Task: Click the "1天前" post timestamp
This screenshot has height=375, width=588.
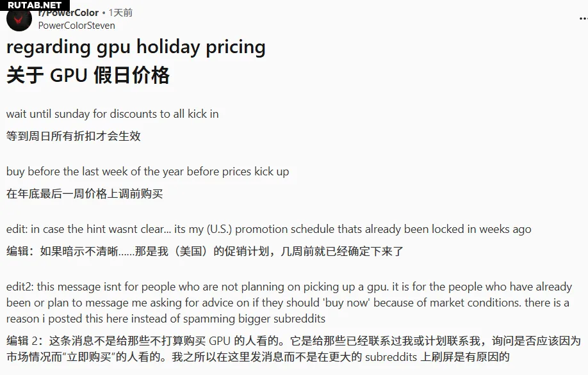Action: (x=120, y=12)
